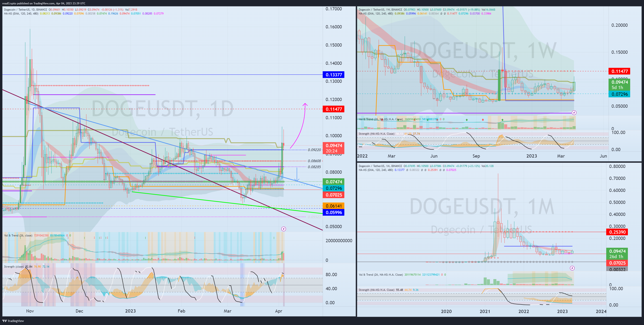Image resolution: width=644 pixels, height=325 pixels.
Task: Click the red 0.11477 label on 1W chart
Action: 619,71
